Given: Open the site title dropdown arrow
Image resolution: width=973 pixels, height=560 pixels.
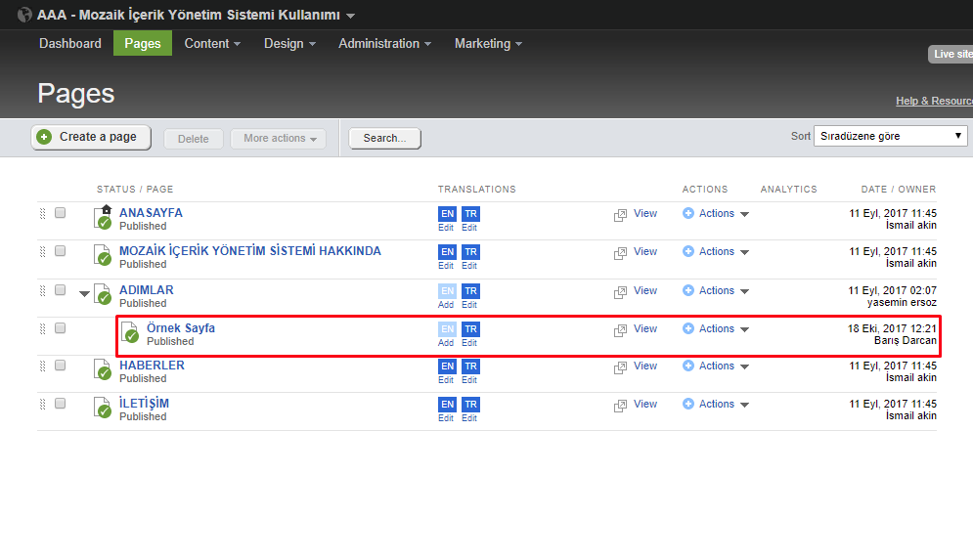Looking at the screenshot, I should (x=351, y=16).
